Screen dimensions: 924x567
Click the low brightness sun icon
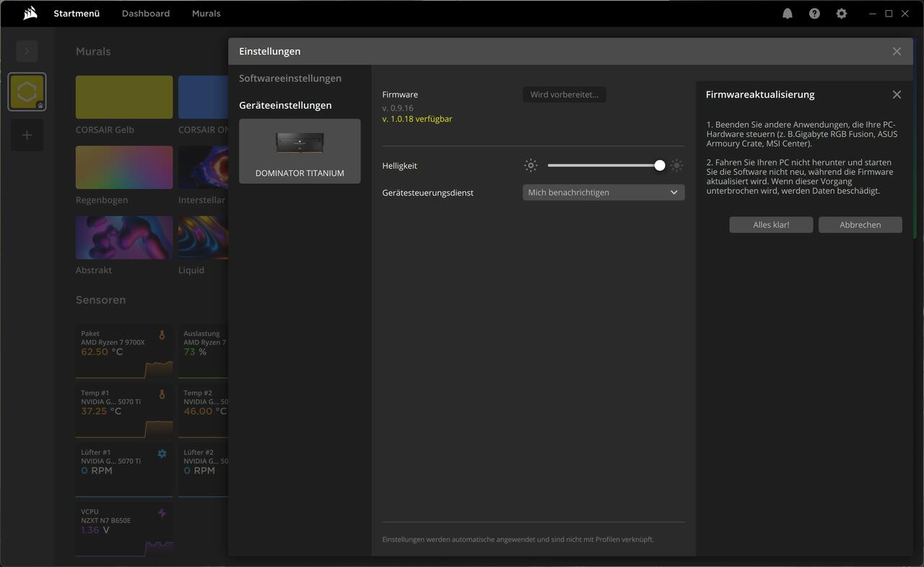[x=531, y=165]
